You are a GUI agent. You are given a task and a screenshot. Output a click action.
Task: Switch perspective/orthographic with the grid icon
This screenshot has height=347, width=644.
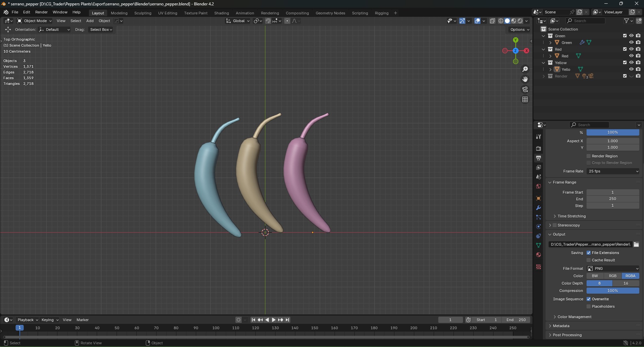[525, 99]
